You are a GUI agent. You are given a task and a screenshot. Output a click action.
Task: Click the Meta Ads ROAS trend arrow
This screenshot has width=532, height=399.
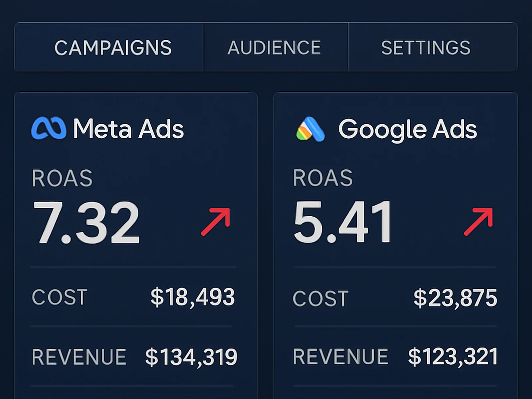tap(216, 222)
